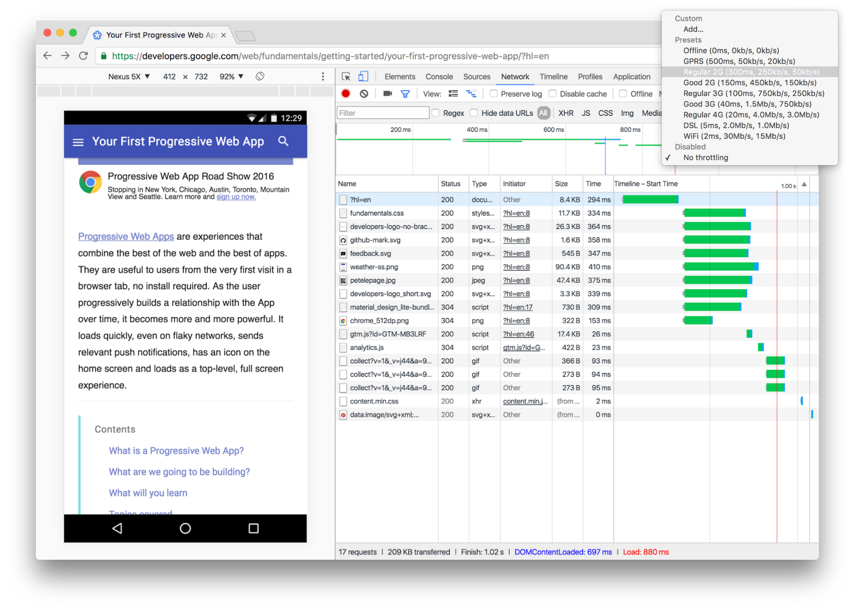The image size is (868, 611).
Task: Switch to the Elements tab
Action: click(400, 77)
